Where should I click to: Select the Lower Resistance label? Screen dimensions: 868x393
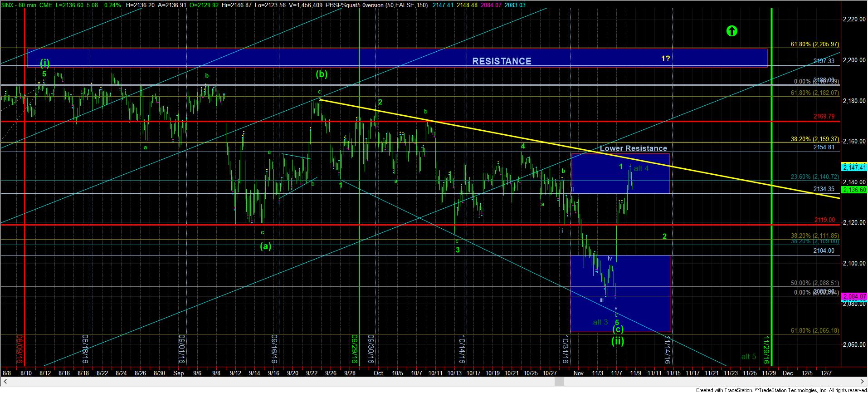633,148
